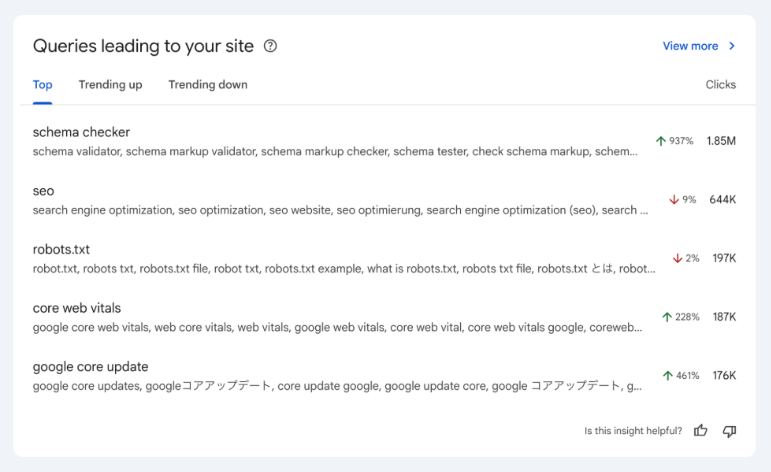Click the green up arrow beside 461%
The image size is (771, 472).
[x=667, y=376]
